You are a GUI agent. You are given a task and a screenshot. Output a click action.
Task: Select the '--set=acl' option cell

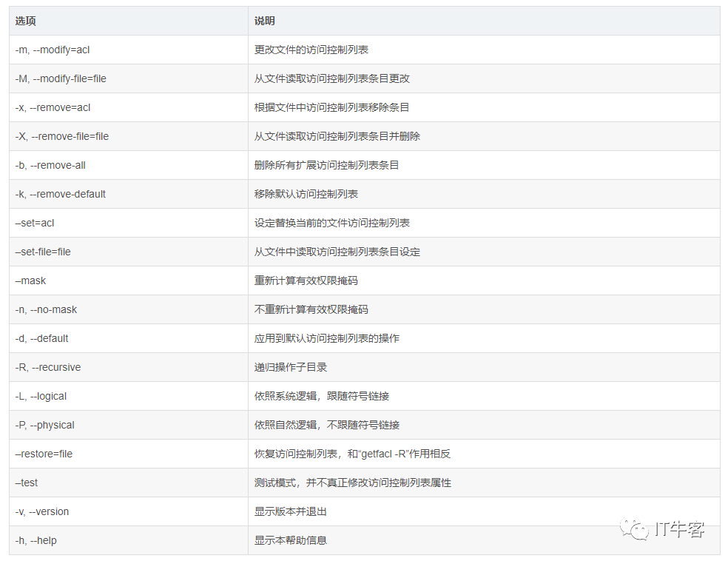click(x=129, y=223)
